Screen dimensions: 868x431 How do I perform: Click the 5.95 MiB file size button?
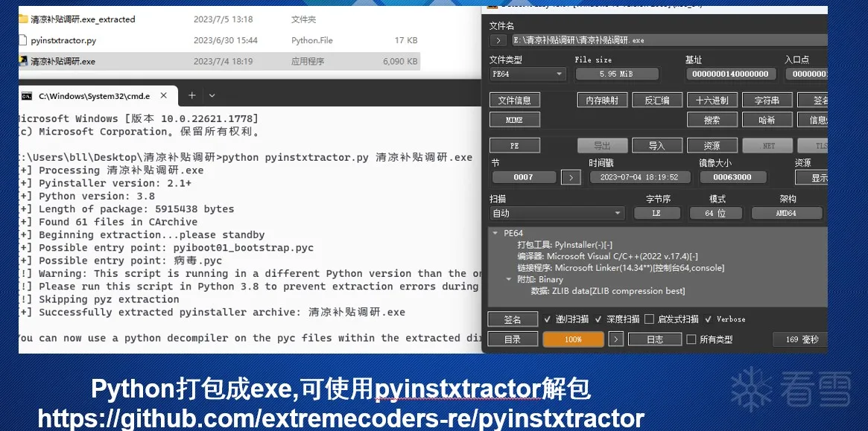click(617, 74)
